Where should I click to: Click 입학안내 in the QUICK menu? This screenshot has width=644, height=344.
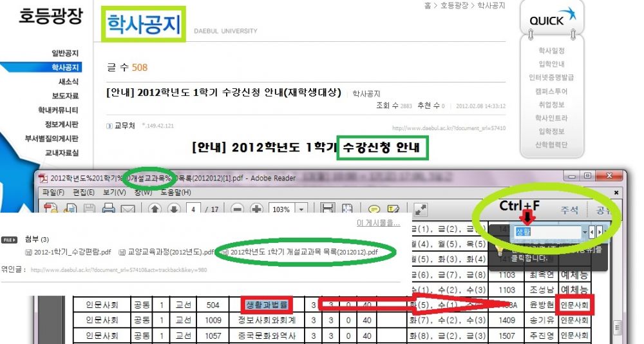551,64
